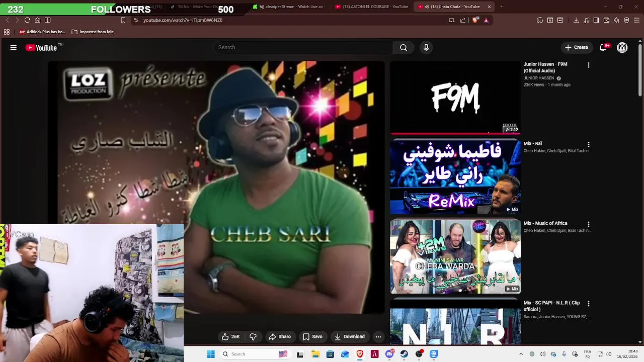The width and height of the screenshot is (644, 362).
Task: Dislike the Cheb Sari video
Action: [x=253, y=337]
